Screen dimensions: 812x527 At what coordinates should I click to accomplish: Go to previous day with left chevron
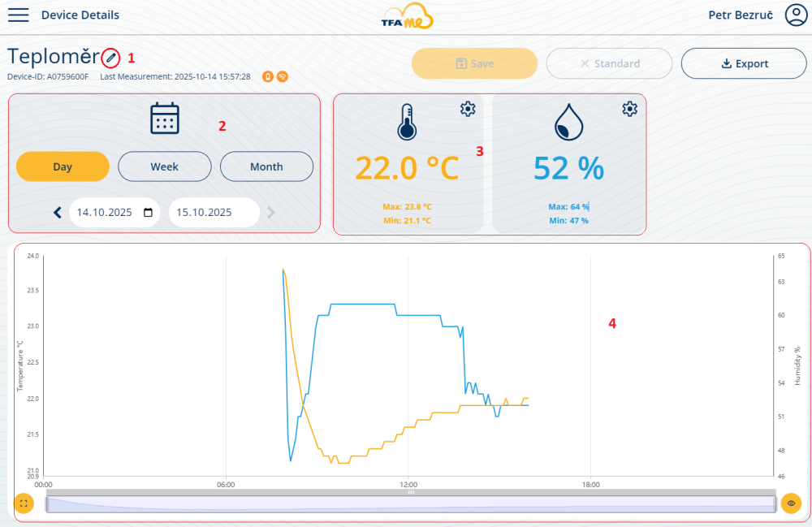point(58,213)
